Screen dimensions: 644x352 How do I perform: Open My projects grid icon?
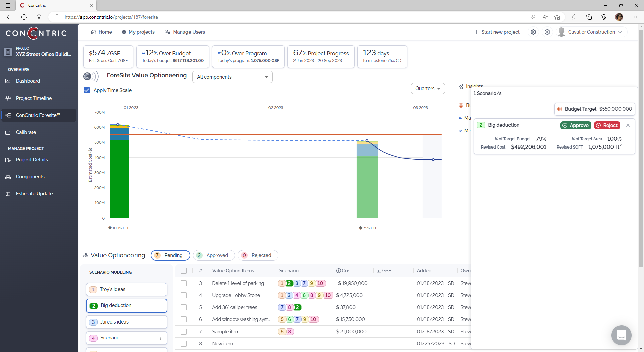[x=124, y=32]
